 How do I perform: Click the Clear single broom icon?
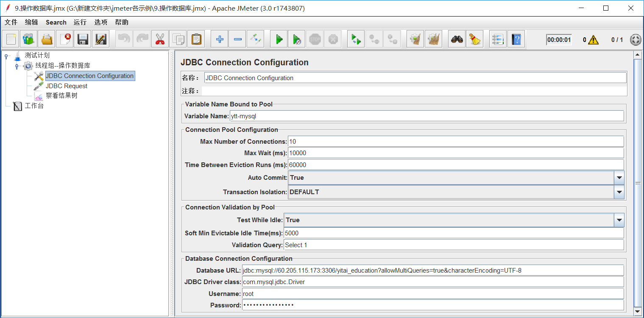415,39
